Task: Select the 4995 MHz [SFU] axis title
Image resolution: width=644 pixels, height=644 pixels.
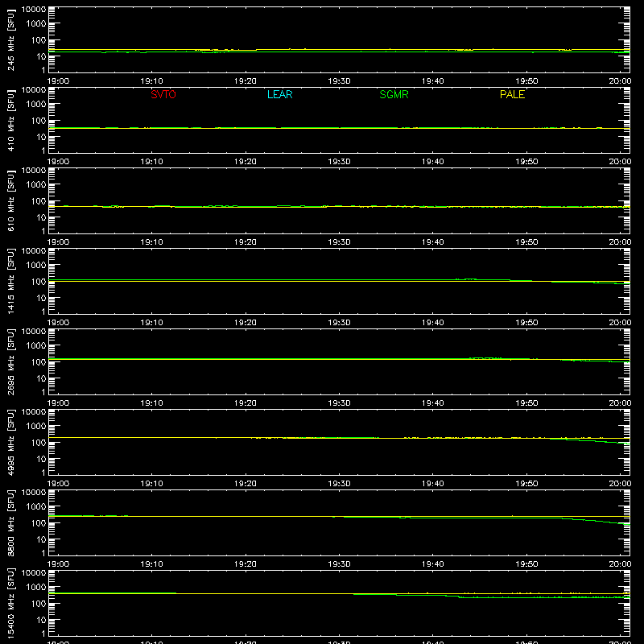Action: coord(10,442)
